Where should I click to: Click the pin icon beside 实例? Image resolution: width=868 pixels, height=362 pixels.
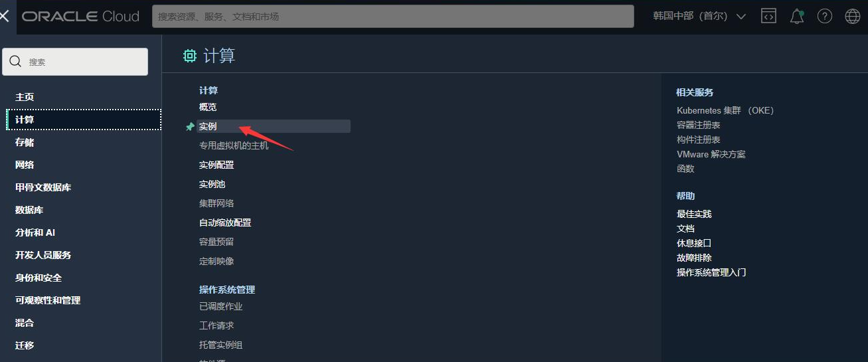pyautogui.click(x=190, y=126)
